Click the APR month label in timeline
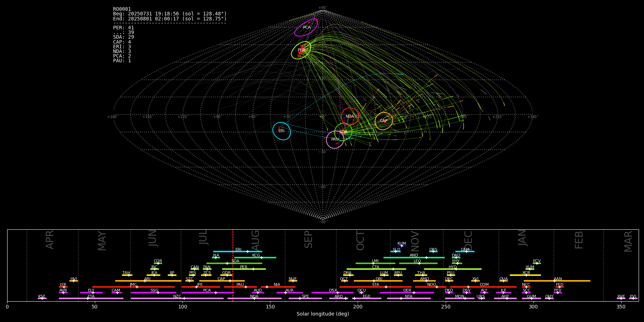Viewport: 644px width, 322px height. point(50,240)
